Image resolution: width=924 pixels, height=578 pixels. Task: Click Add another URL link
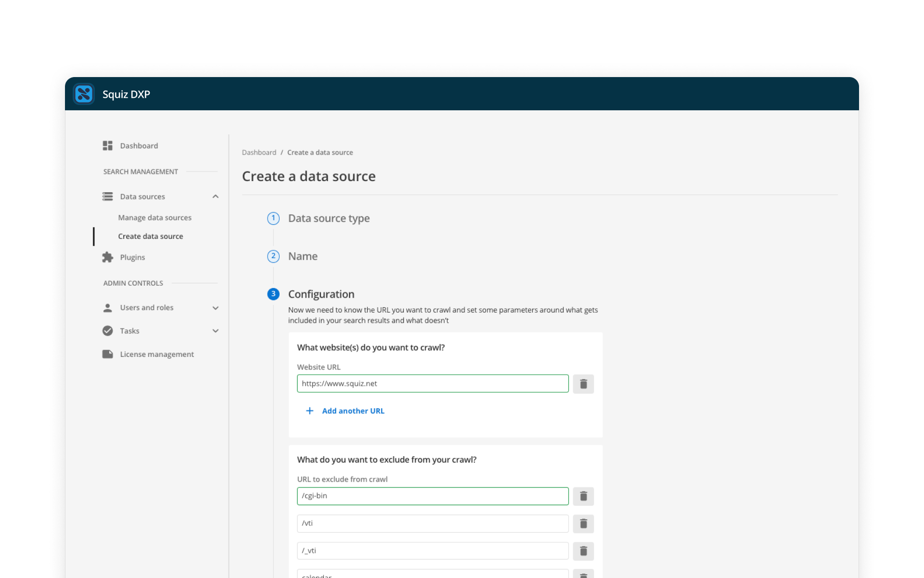tap(353, 411)
